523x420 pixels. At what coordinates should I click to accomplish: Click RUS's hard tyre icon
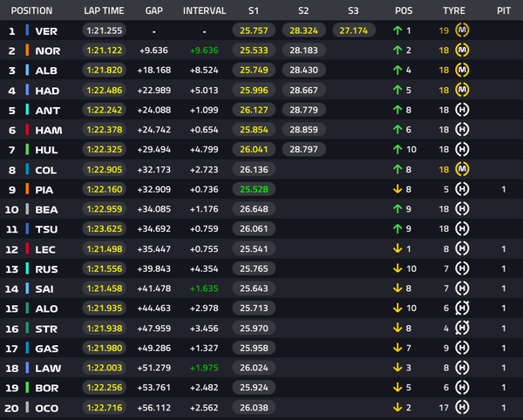click(x=462, y=268)
